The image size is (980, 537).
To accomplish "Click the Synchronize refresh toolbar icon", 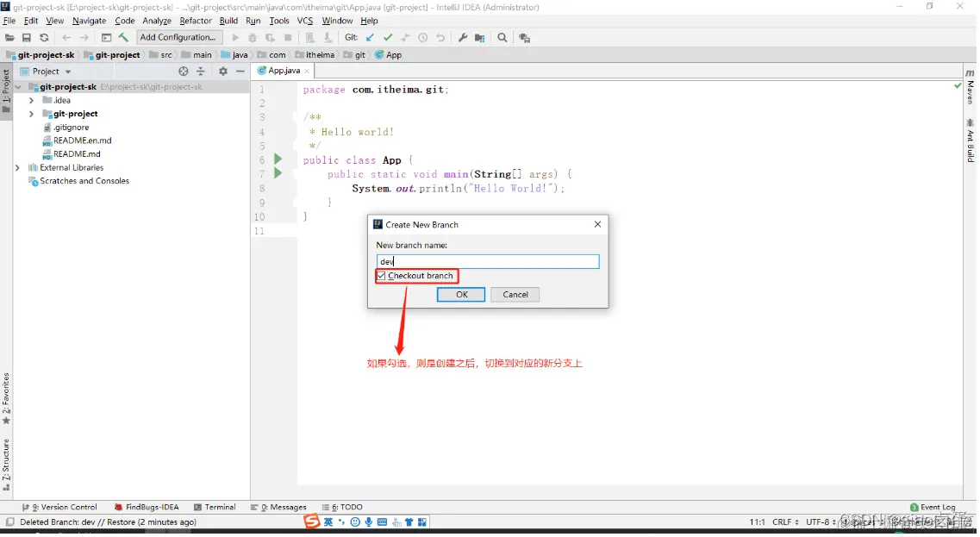I will click(44, 38).
